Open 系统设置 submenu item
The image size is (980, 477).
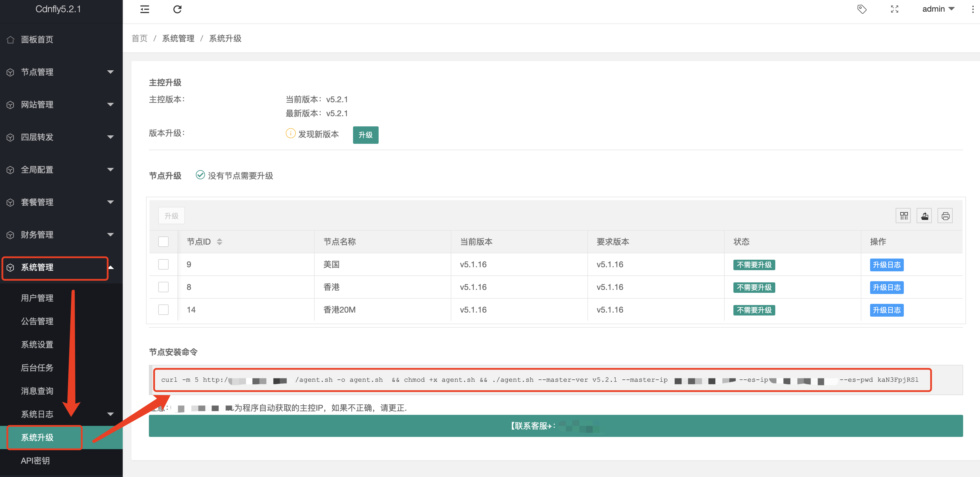click(x=61, y=345)
